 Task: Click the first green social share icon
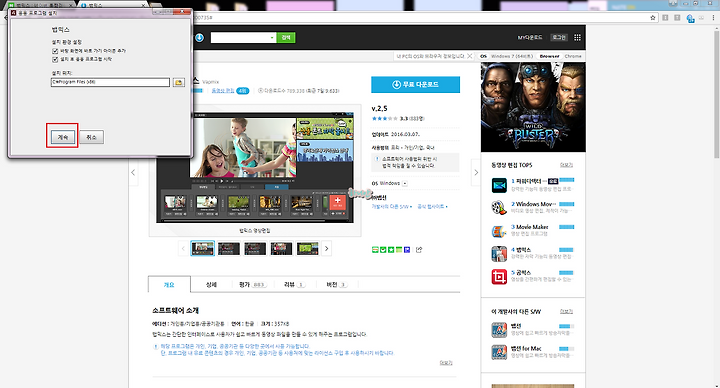[375, 250]
